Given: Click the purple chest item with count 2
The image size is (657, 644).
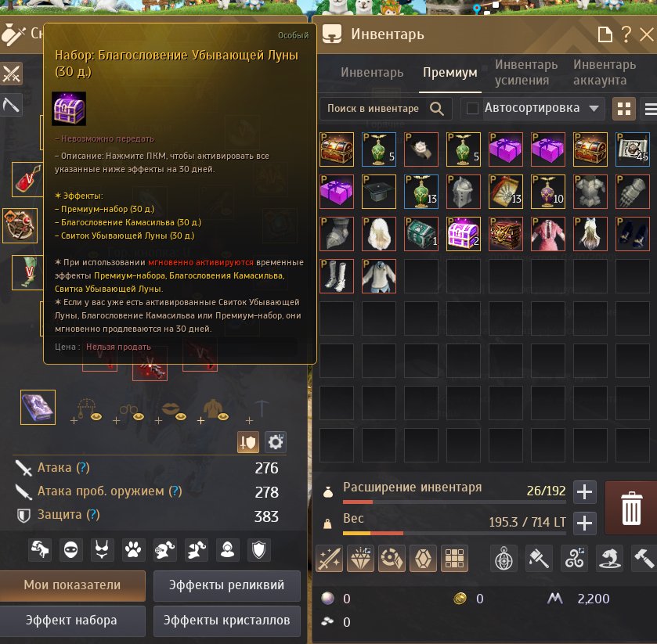Looking at the screenshot, I should coord(463,234).
